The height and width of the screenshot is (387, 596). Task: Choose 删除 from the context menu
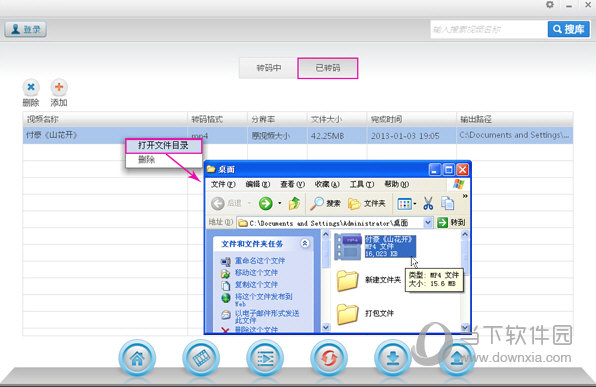pyautogui.click(x=163, y=160)
